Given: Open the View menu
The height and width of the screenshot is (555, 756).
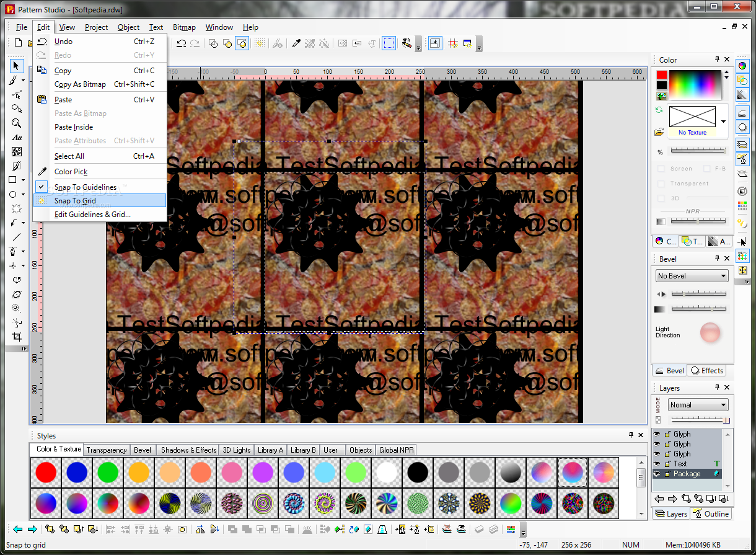Looking at the screenshot, I should point(67,27).
